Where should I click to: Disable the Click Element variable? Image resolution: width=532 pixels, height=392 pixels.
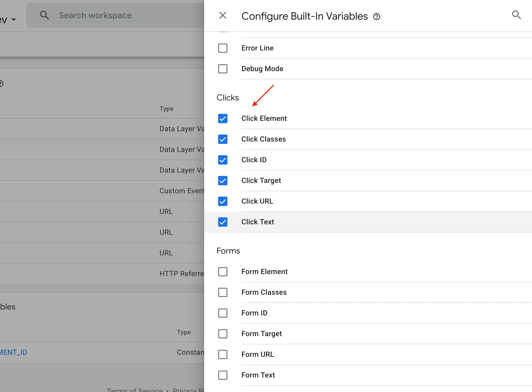point(223,119)
